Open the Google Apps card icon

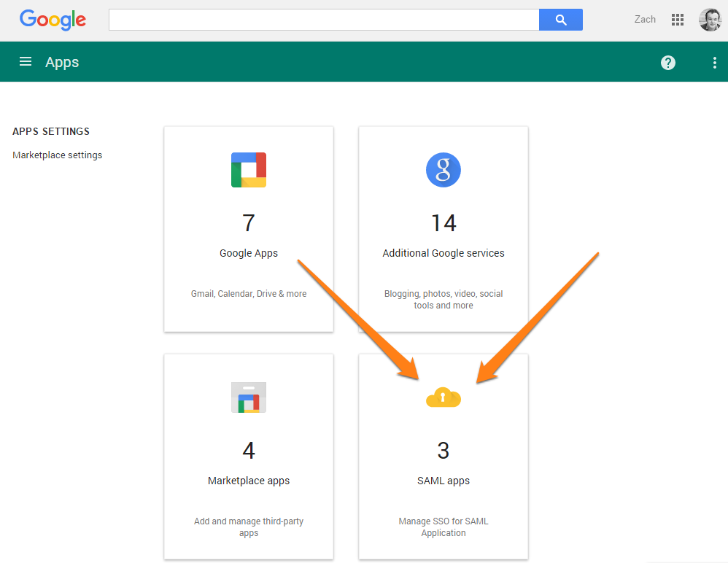tap(249, 169)
